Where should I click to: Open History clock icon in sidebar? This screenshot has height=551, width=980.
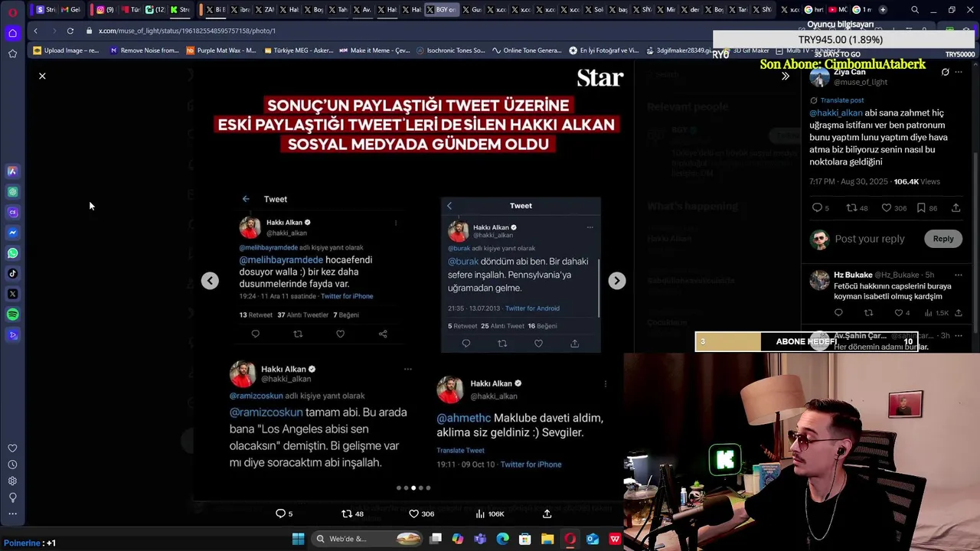click(12, 465)
